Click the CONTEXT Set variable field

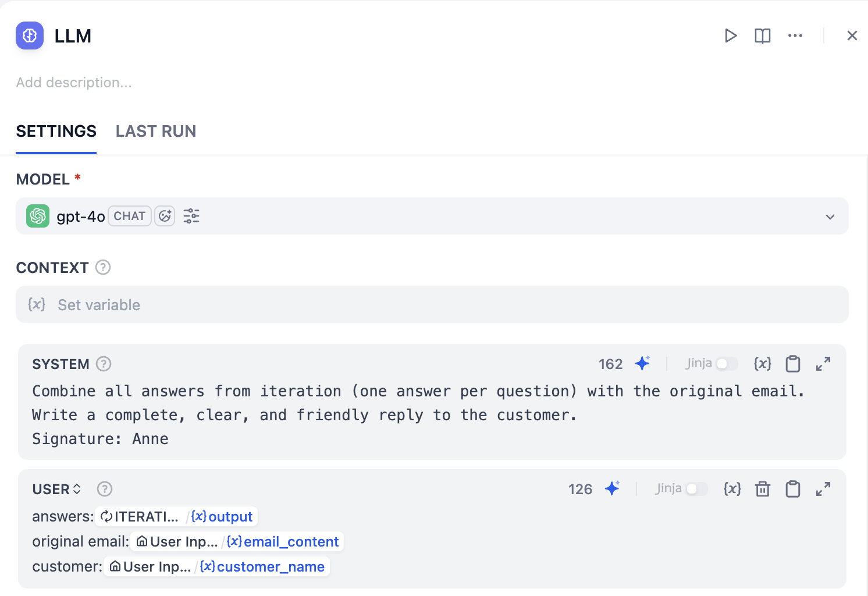click(432, 305)
